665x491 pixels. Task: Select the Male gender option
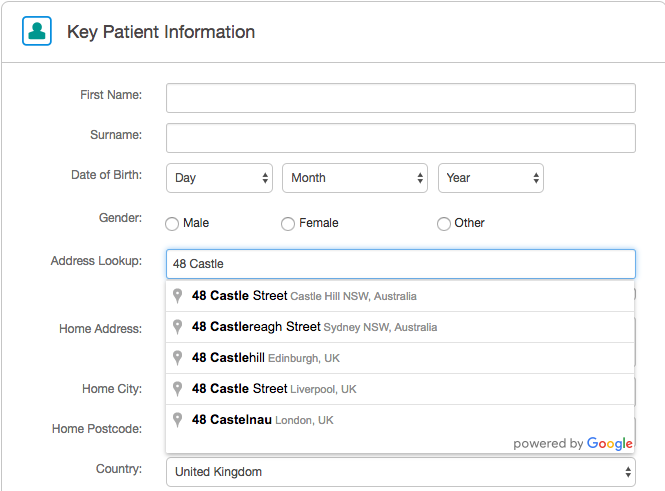pyautogui.click(x=172, y=223)
